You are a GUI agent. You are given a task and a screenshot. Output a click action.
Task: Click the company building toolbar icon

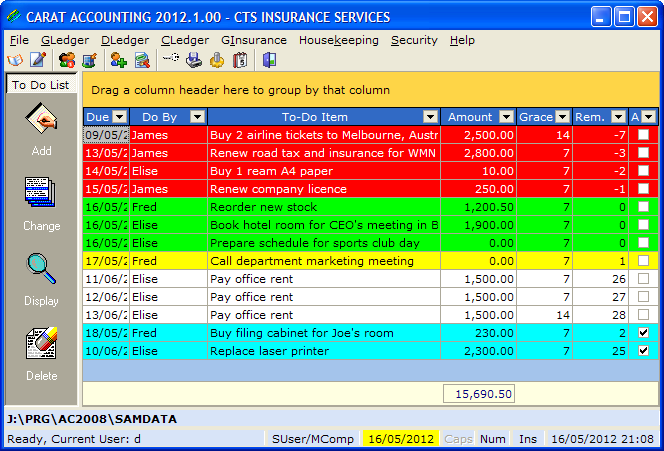pos(89,60)
